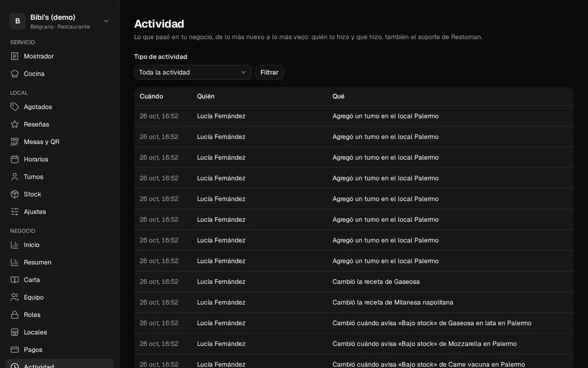588x368 pixels.
Task: Click the Bajo stock Carne vacuna entry
Action: [429, 364]
